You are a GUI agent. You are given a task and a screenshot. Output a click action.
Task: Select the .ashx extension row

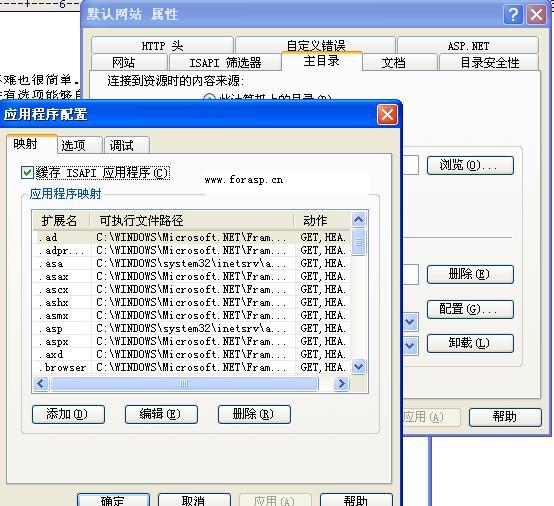tap(192, 302)
